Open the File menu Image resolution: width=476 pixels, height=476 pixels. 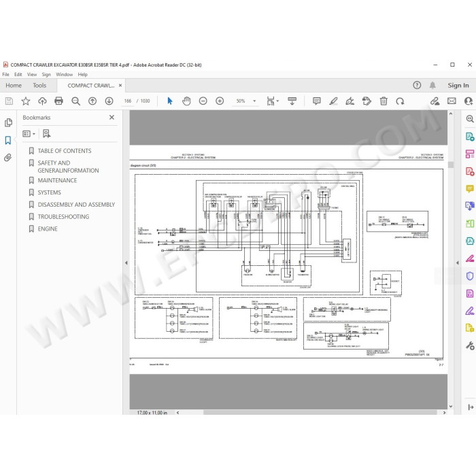click(5, 74)
